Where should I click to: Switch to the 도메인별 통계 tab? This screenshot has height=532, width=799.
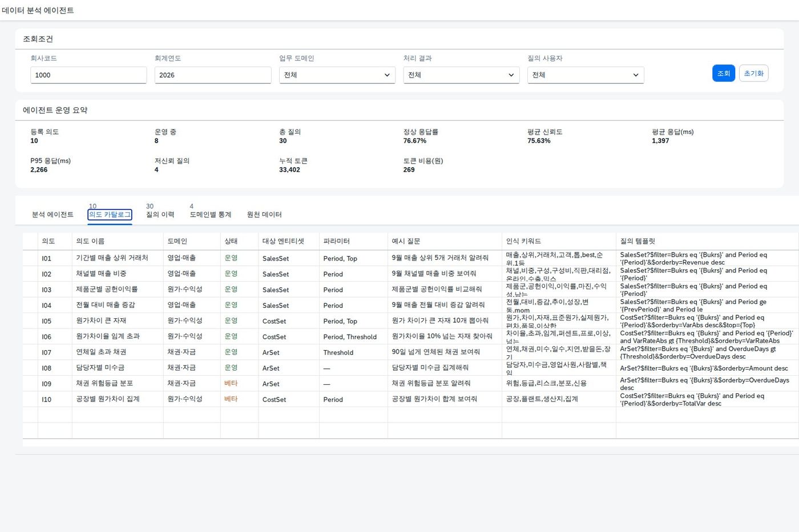coord(211,214)
